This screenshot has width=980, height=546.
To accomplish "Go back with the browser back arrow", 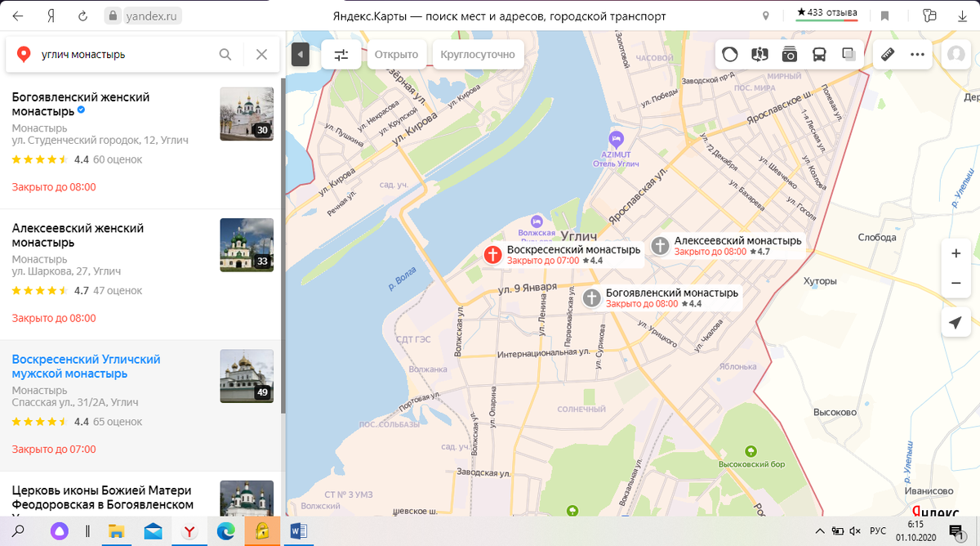I will pos(18,16).
